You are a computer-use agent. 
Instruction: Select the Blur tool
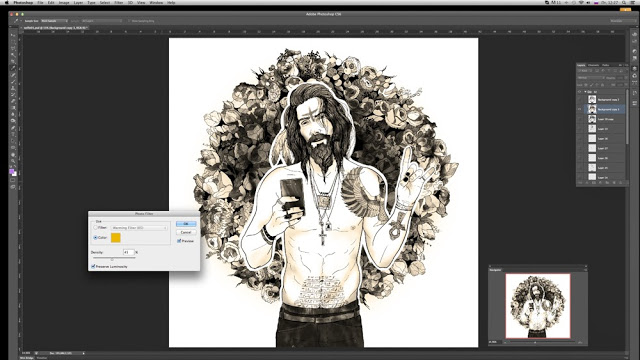[13, 114]
